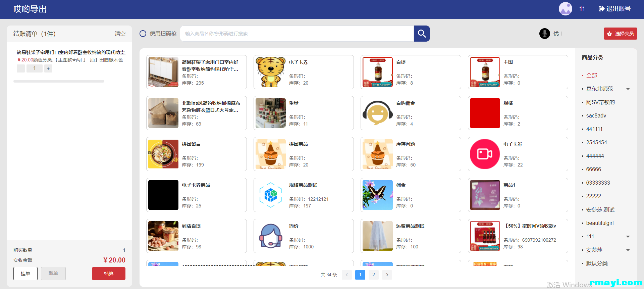Click the red 结算 checkout button
The height and width of the screenshot is (289, 644).
pyautogui.click(x=109, y=274)
